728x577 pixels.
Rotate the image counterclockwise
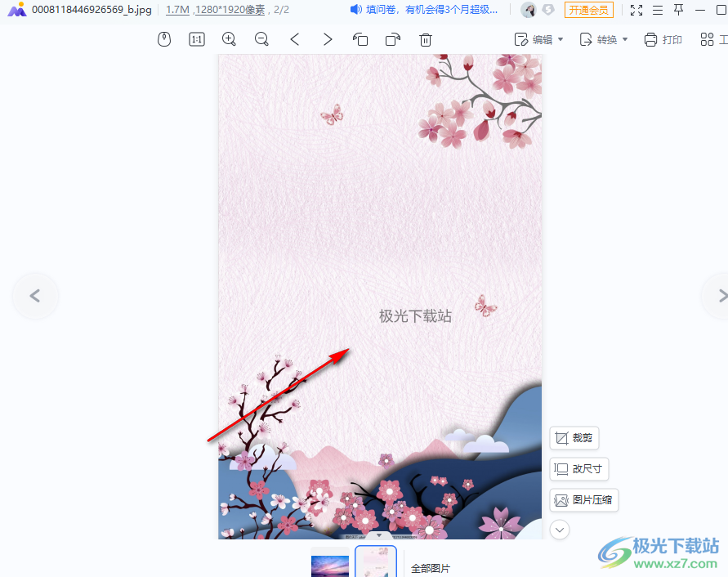pyautogui.click(x=360, y=39)
